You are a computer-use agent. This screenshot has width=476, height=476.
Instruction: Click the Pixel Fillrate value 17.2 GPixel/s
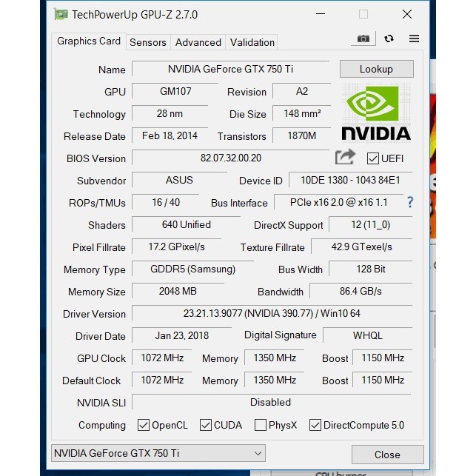(176, 247)
